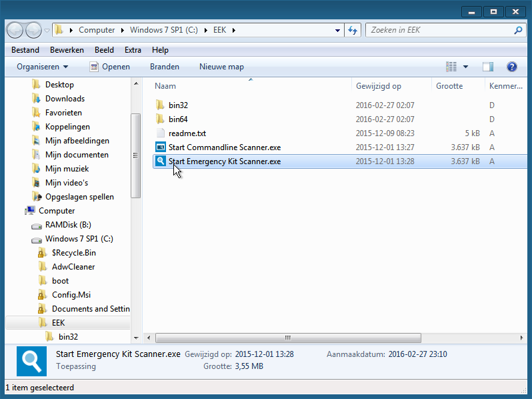Click the bin32 folder icon in file list
Viewport: 532px width, 399px height.
160,105
